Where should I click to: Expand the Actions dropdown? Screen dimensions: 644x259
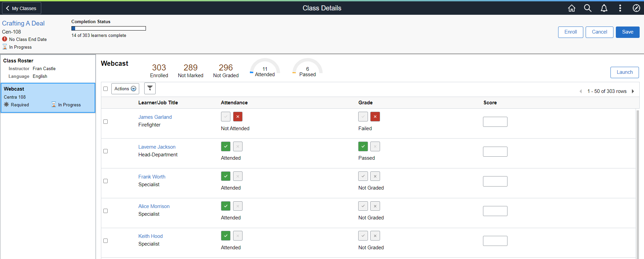pyautogui.click(x=125, y=89)
